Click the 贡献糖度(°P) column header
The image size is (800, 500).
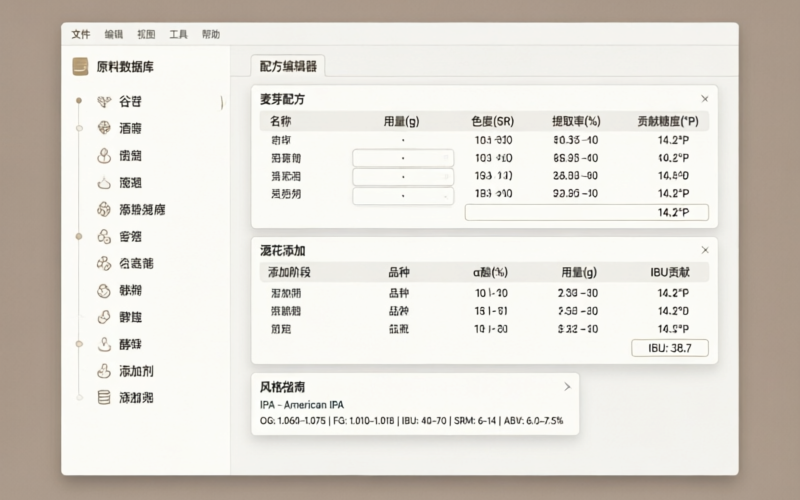(668, 121)
